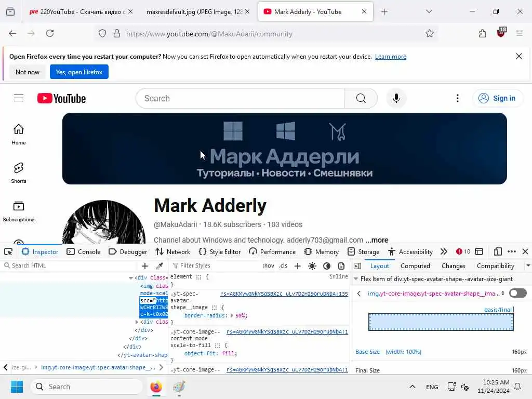Go back to previous page

(12, 33)
